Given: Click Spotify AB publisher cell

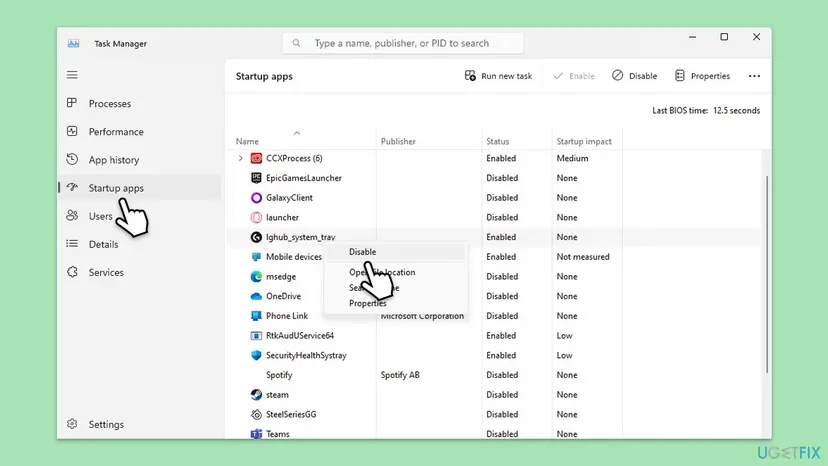Looking at the screenshot, I should [x=400, y=375].
